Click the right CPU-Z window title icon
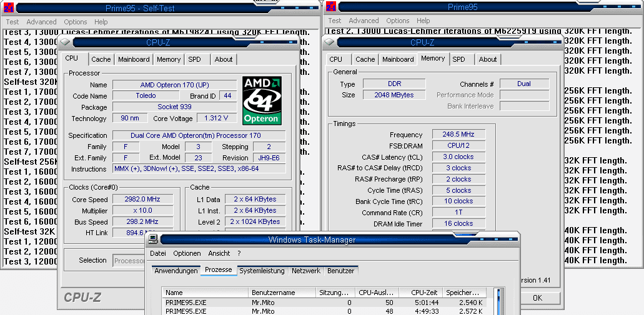Image resolution: width=644 pixels, height=315 pixels. point(330,42)
